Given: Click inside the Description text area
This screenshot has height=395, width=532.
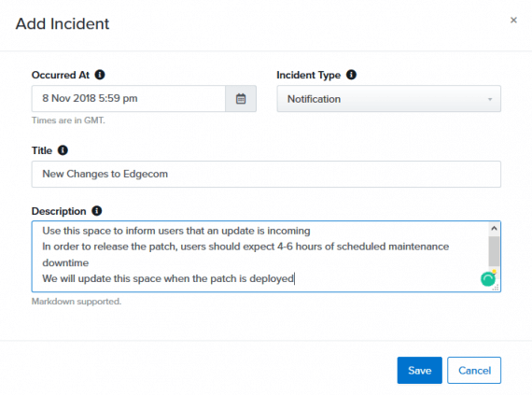Looking at the screenshot, I should [260, 256].
